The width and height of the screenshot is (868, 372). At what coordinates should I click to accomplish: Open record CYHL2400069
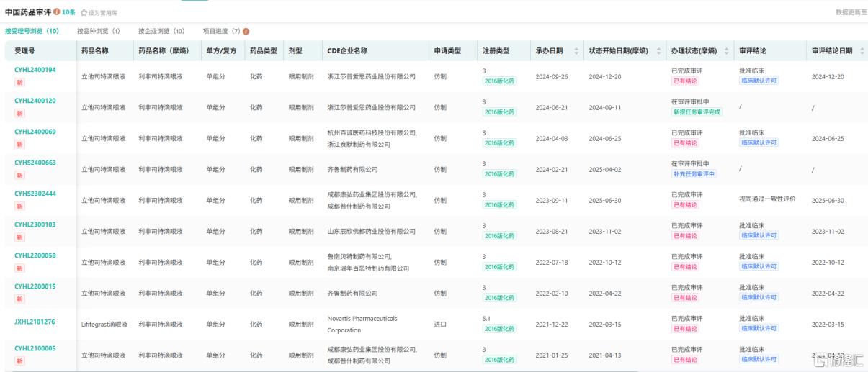pos(35,132)
